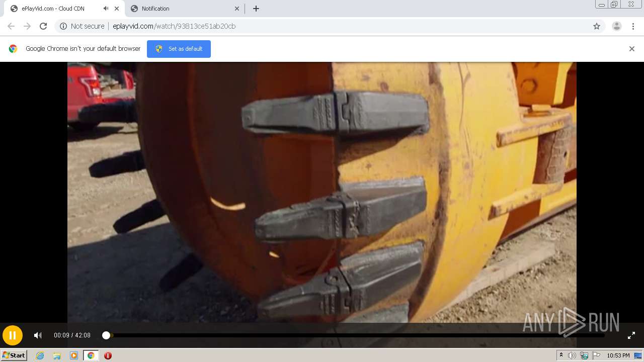The height and width of the screenshot is (362, 644).
Task: Open a new browser tab
Action: pos(256,9)
